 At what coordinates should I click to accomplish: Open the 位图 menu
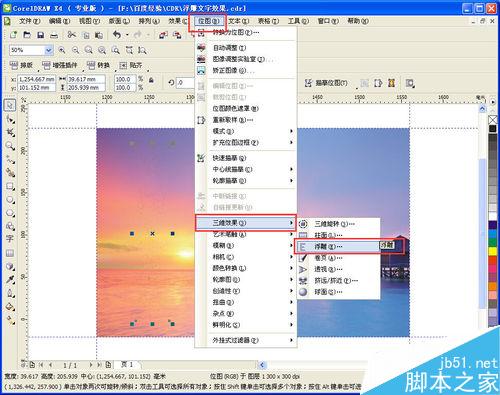208,21
